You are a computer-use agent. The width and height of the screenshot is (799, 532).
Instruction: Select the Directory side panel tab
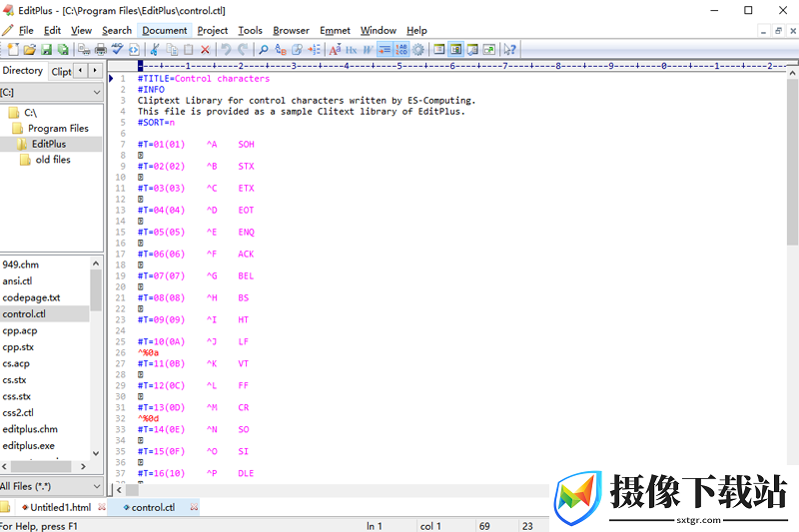tap(23, 71)
